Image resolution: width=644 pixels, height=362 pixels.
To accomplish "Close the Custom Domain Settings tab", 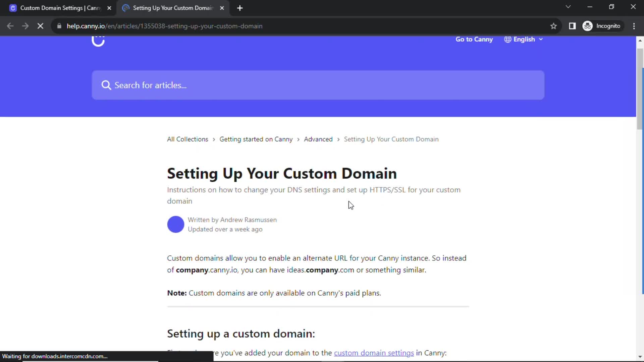I will pos(109,8).
